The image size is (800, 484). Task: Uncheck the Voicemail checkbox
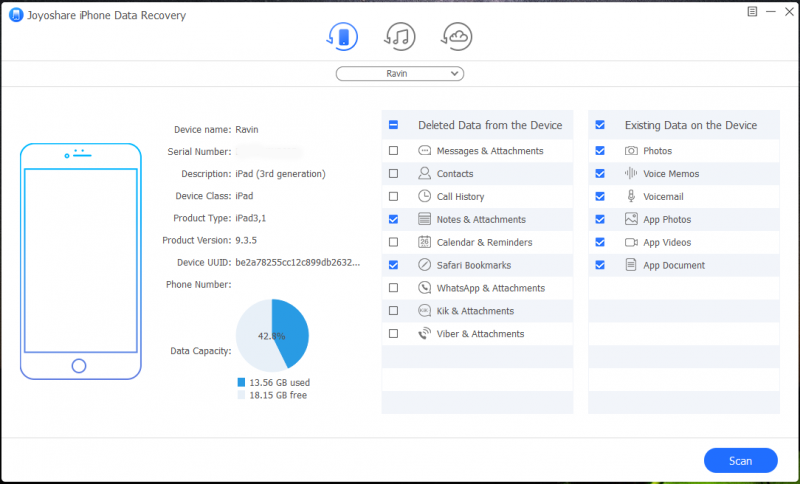600,197
